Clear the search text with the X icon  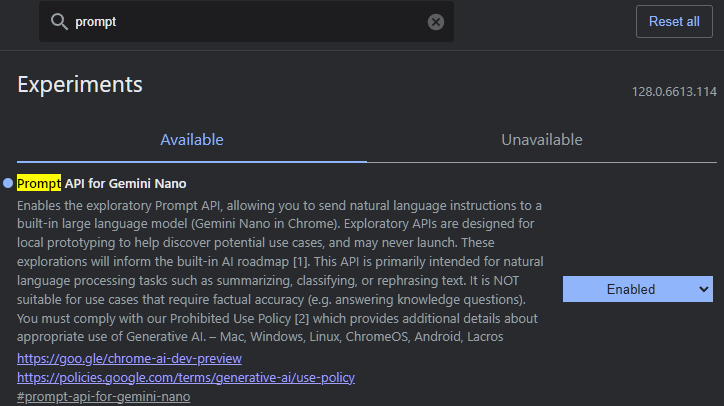coord(435,22)
